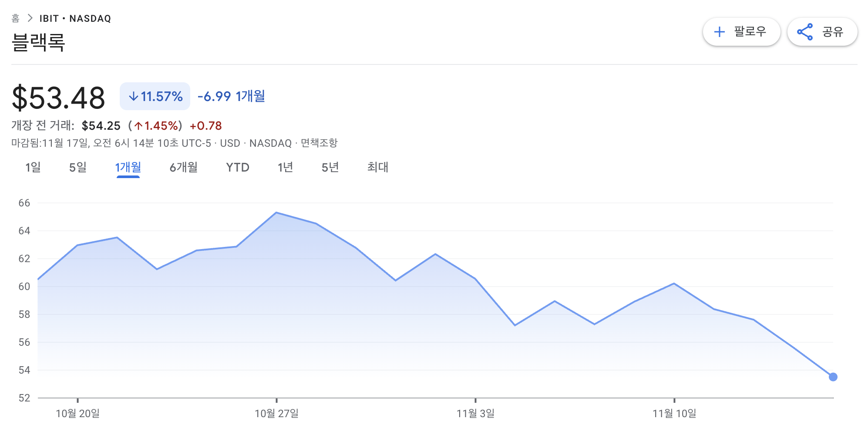Click the down arrow in the 11.57% badge
The height and width of the screenshot is (425, 868).
pyautogui.click(x=133, y=97)
